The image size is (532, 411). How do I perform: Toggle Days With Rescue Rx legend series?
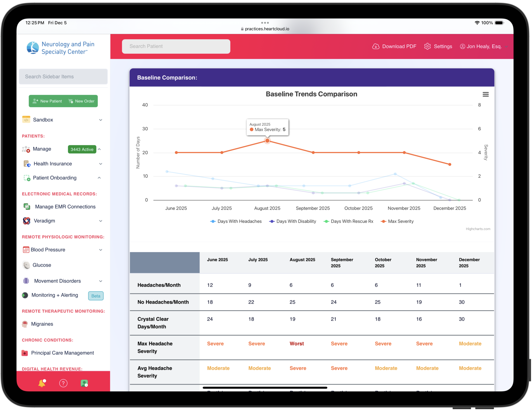pos(349,221)
